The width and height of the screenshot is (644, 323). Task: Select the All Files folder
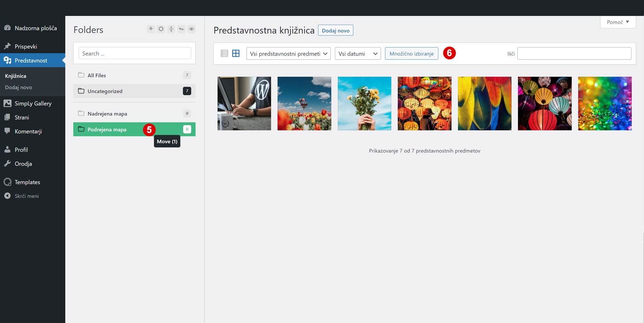134,75
